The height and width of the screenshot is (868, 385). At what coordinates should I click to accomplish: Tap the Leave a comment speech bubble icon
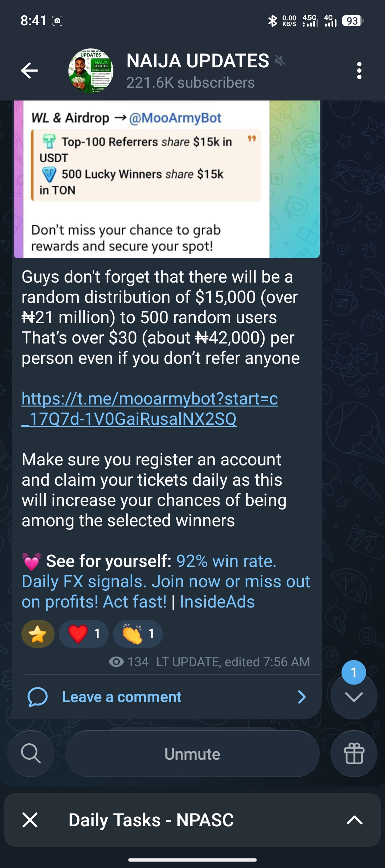pos(37,697)
